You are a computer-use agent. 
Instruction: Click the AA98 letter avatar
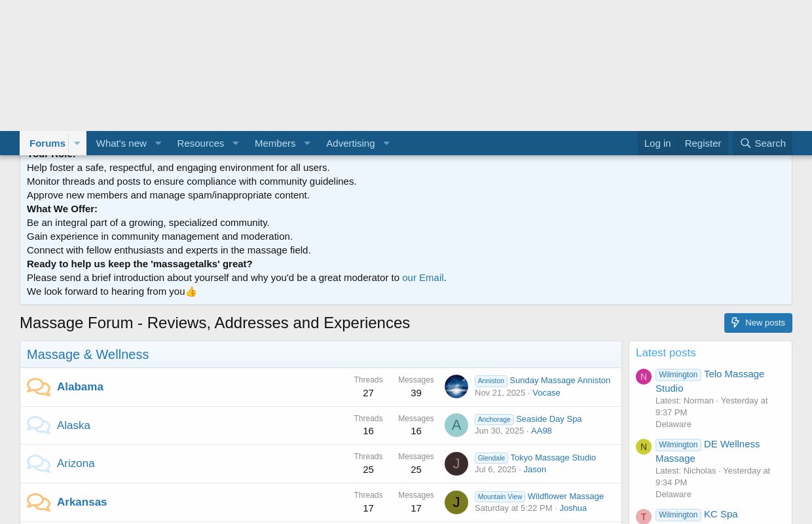pyautogui.click(x=456, y=424)
